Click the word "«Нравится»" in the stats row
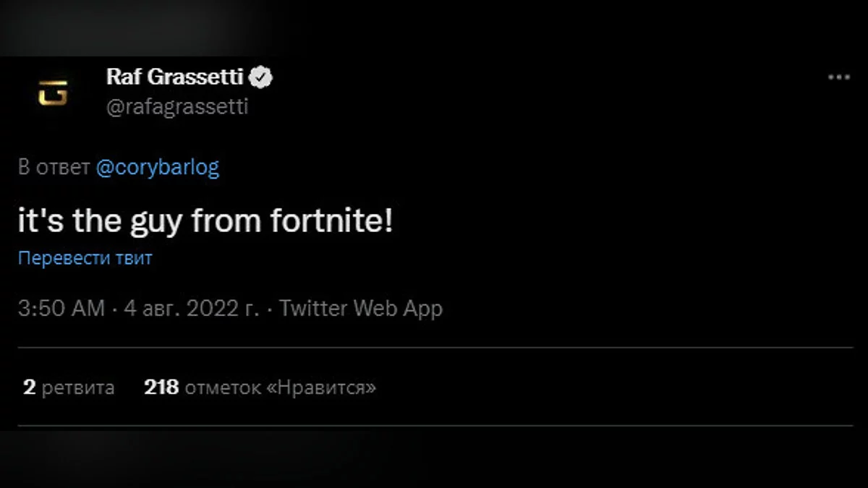 pyautogui.click(x=322, y=388)
